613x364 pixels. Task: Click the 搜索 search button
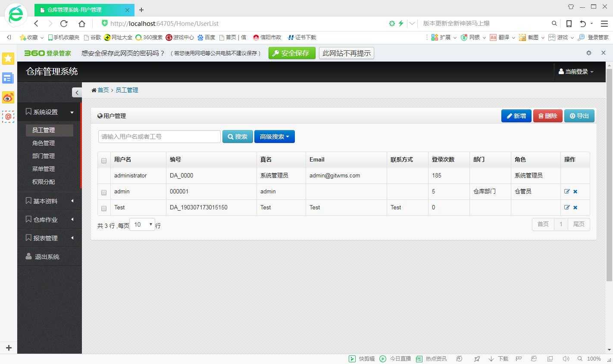[x=238, y=137]
